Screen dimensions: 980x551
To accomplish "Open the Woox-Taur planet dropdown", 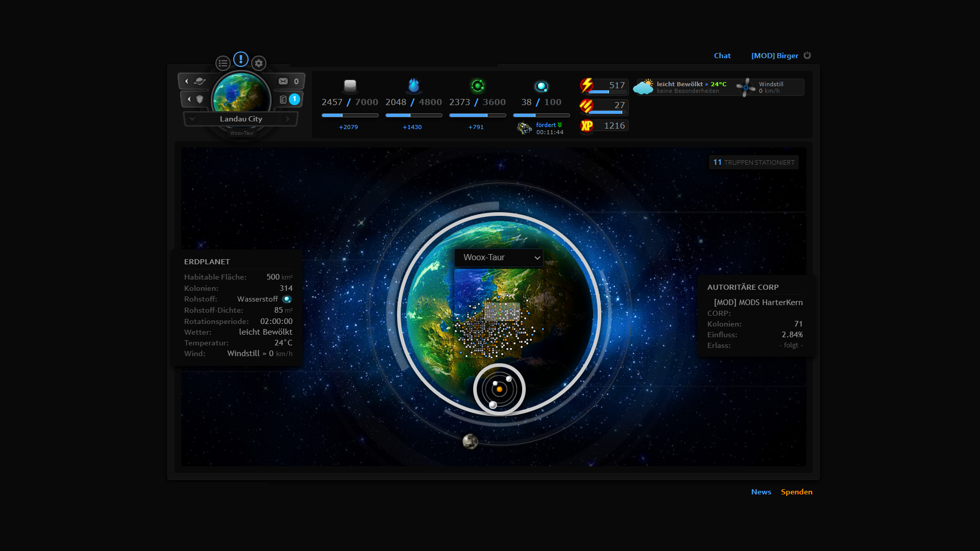I will tap(499, 258).
